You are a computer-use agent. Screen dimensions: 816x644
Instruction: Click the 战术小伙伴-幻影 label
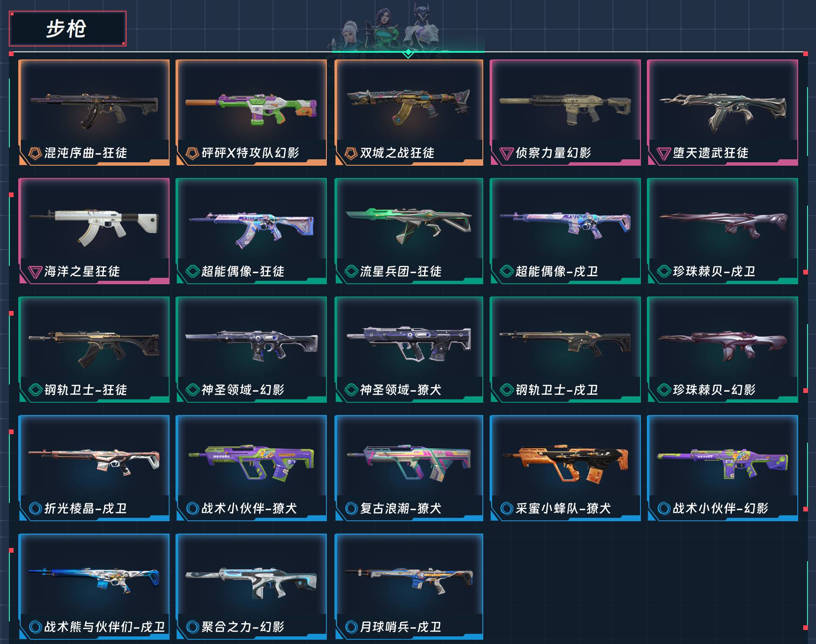pyautogui.click(x=720, y=508)
